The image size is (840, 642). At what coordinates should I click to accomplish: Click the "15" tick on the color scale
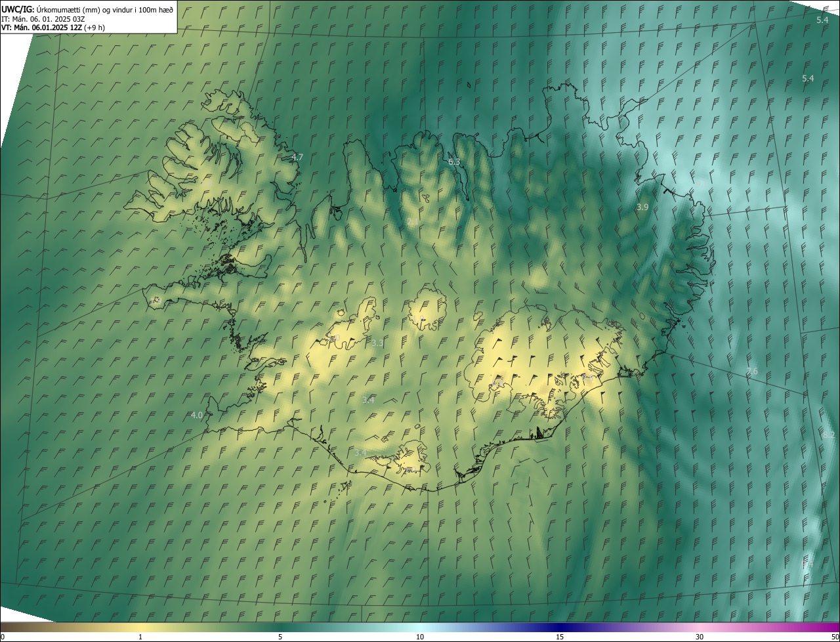pyautogui.click(x=560, y=637)
